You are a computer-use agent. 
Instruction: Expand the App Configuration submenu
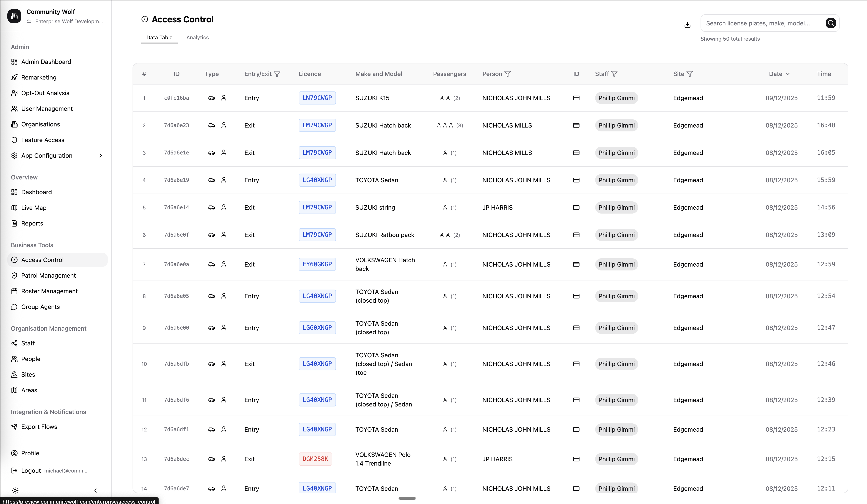click(x=100, y=156)
